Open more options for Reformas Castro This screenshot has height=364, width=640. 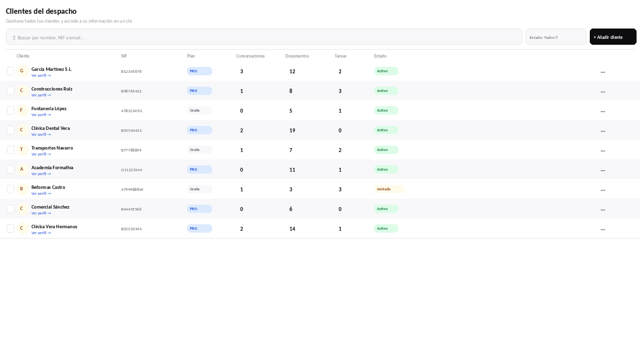tap(603, 190)
